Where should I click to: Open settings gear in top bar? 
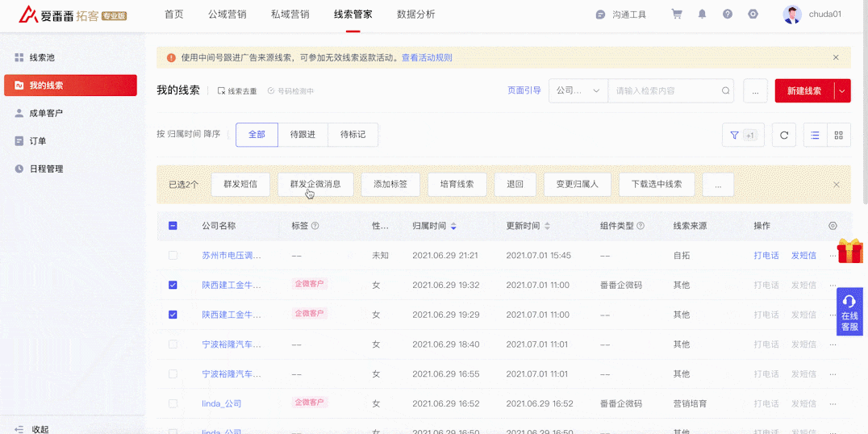tap(753, 15)
